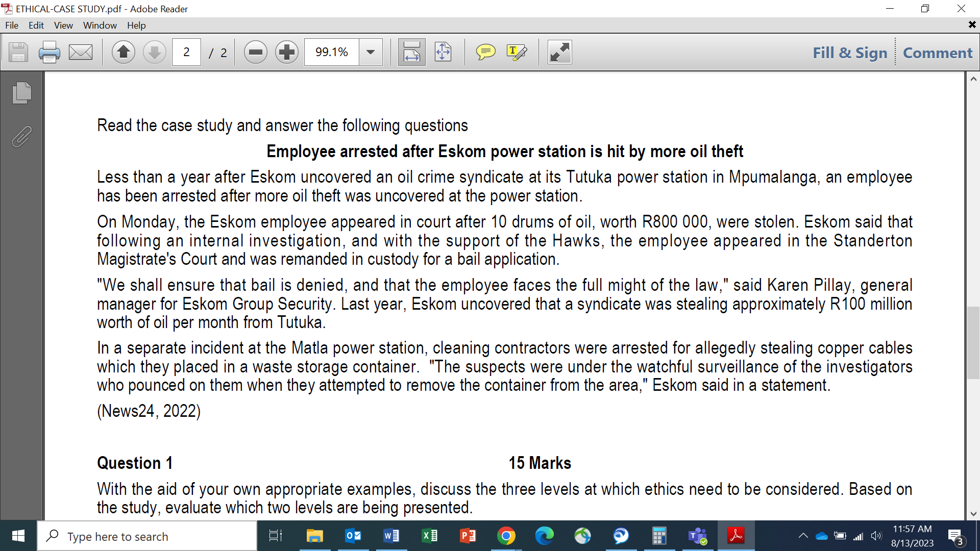Open the zoom percentage dropdown arrow
The image size is (980, 551).
click(x=371, y=52)
